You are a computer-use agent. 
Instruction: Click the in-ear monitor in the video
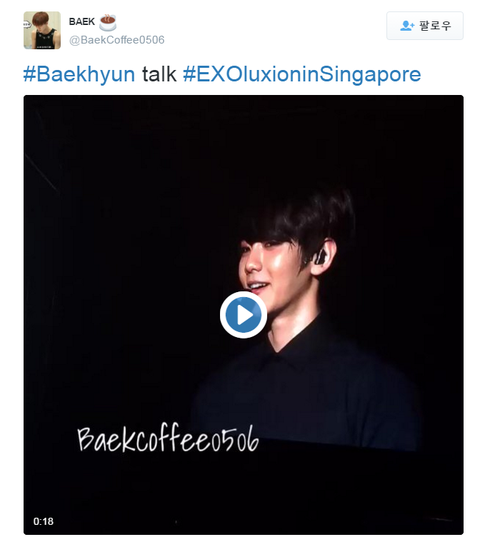click(320, 257)
